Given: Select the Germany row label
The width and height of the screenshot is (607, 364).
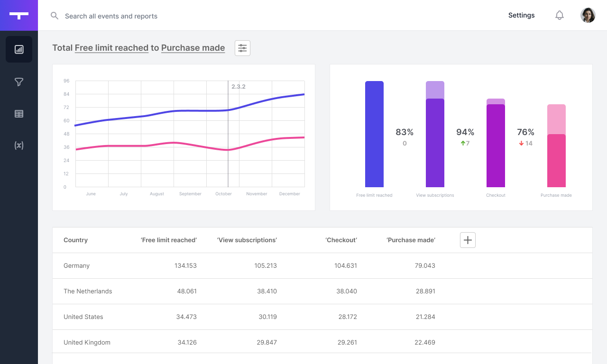Looking at the screenshot, I should [76, 266].
